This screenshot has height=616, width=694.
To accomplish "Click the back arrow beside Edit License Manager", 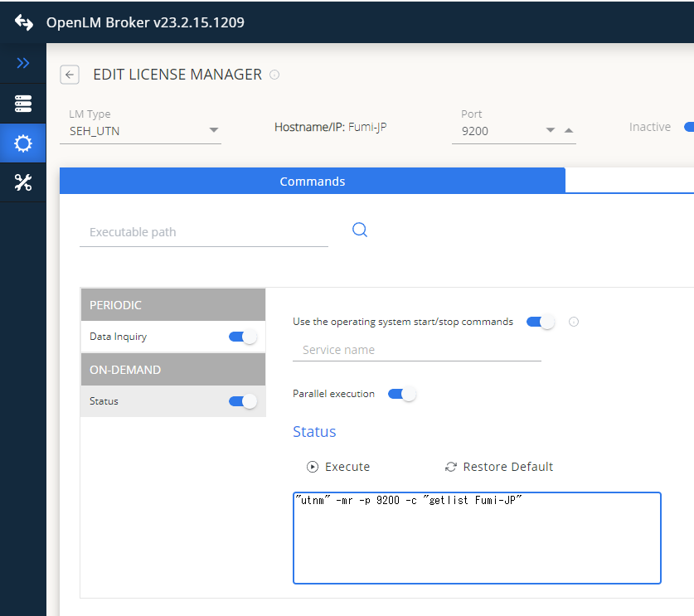I will pos(70,75).
